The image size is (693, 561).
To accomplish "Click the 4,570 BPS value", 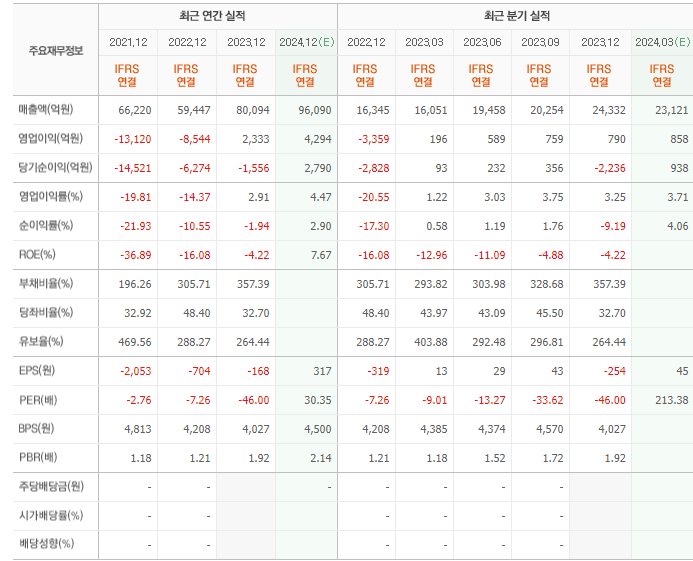I will (x=550, y=429).
